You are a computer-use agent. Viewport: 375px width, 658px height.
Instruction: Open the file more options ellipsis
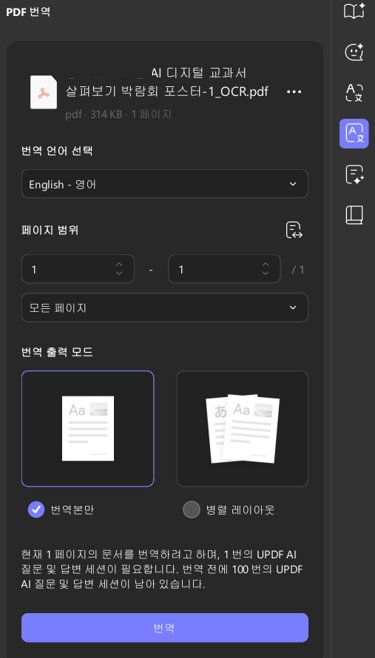tap(294, 92)
